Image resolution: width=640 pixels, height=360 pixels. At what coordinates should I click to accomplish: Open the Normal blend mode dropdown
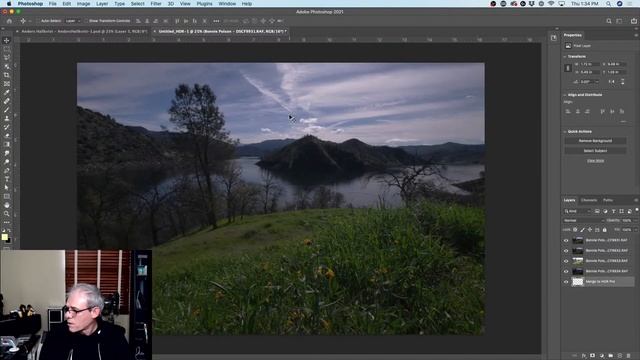[584, 220]
